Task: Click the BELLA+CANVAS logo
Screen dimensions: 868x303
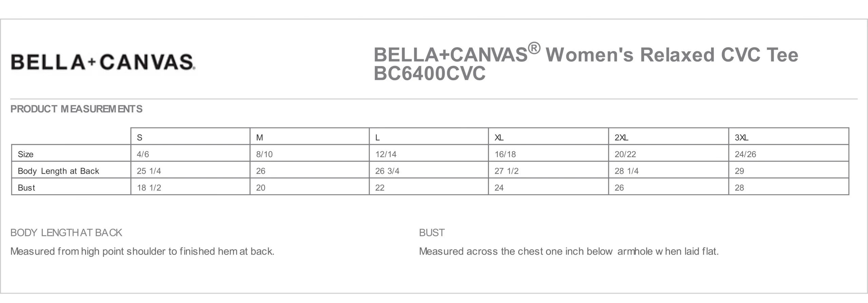Action: pos(103,62)
